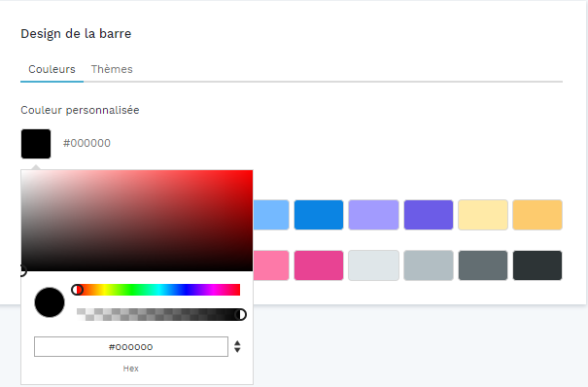Viewport: 588px width, 387px height.
Task: Pick the near-black charcoal swatch
Action: pyautogui.click(x=537, y=265)
